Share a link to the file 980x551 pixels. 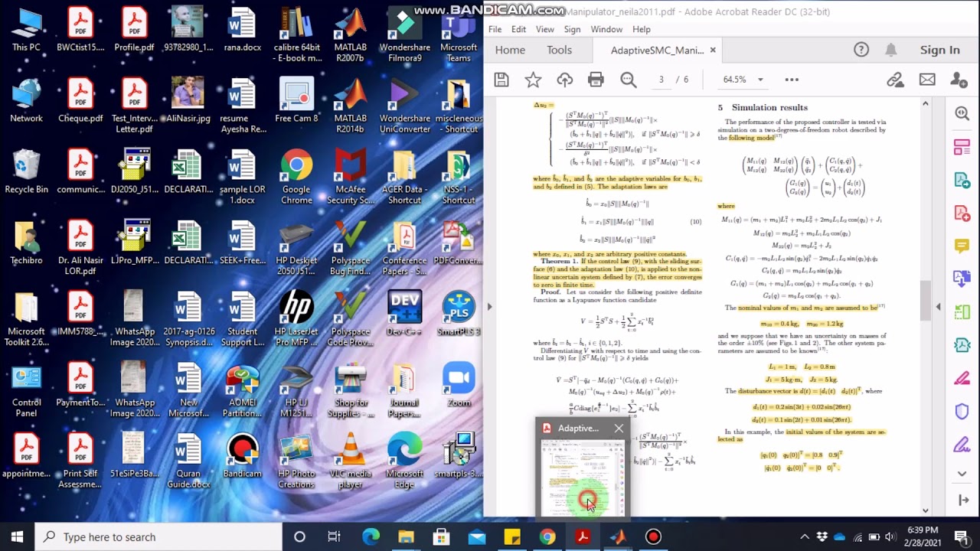coord(895,80)
